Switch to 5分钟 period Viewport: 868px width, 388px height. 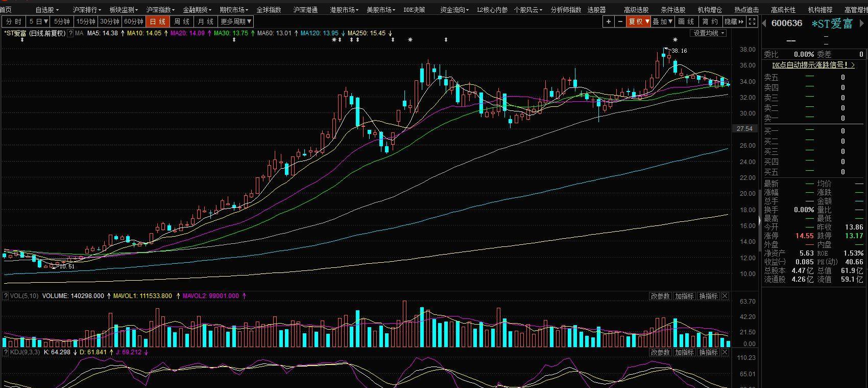click(62, 21)
